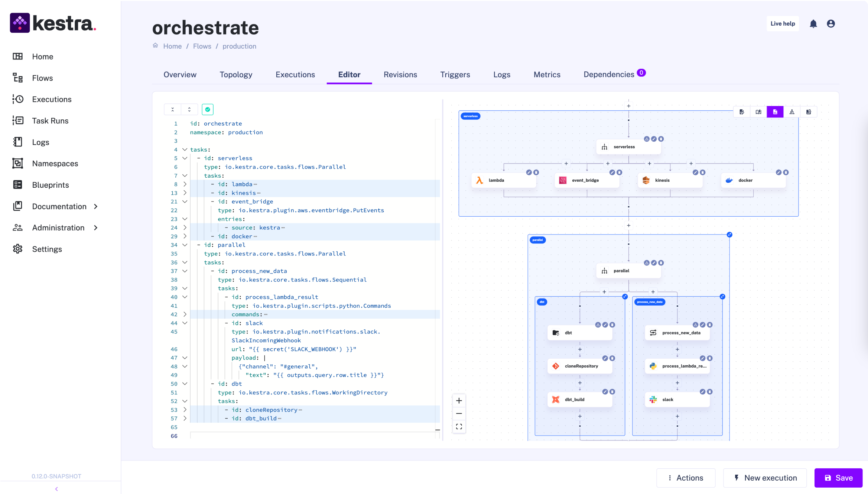Screen dimensions: 868x494
Task: Click the New execution button
Action: pyautogui.click(x=765, y=478)
